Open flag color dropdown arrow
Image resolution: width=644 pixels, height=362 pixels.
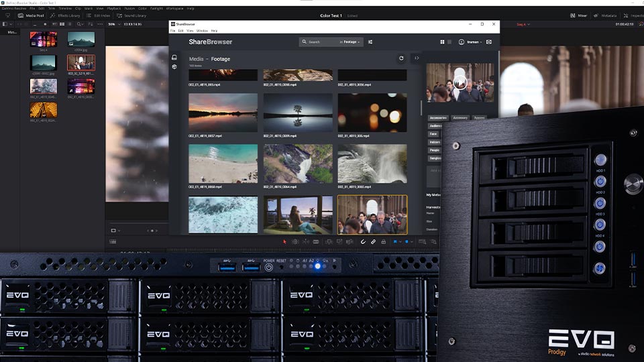[400, 242]
